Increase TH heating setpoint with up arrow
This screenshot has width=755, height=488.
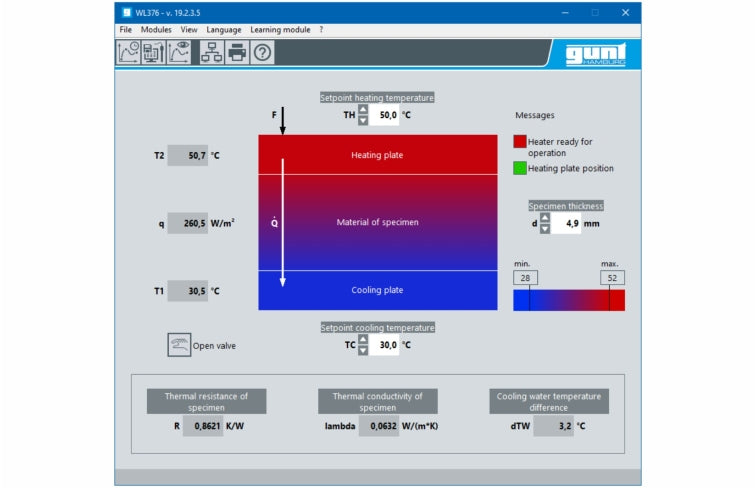pos(363,110)
